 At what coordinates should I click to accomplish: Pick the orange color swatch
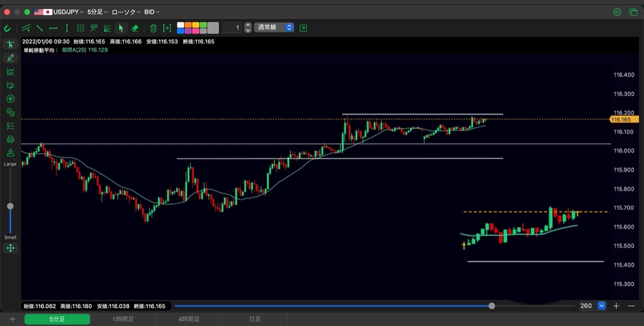[x=188, y=25]
